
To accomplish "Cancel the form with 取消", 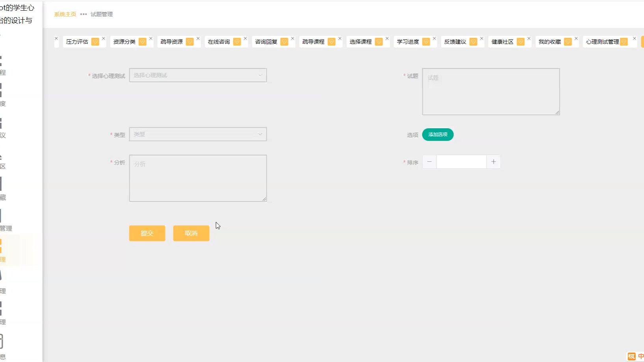I will (191, 233).
